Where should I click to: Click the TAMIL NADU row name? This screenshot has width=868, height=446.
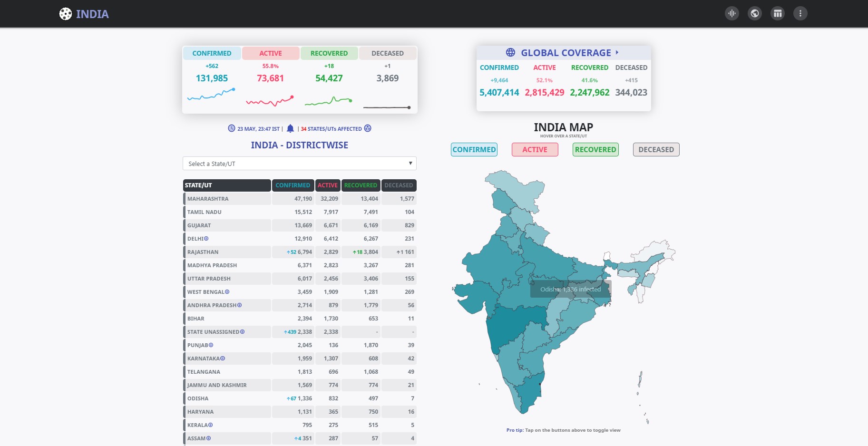205,212
